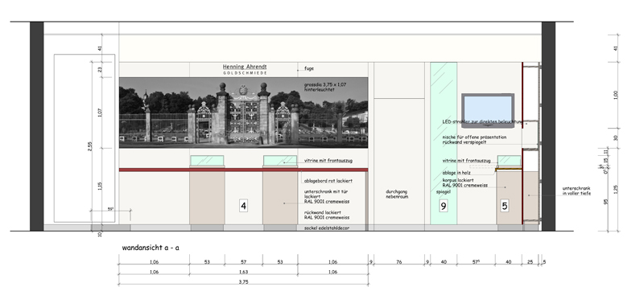Select the 'wandansicht a - a' caption

click(151, 248)
